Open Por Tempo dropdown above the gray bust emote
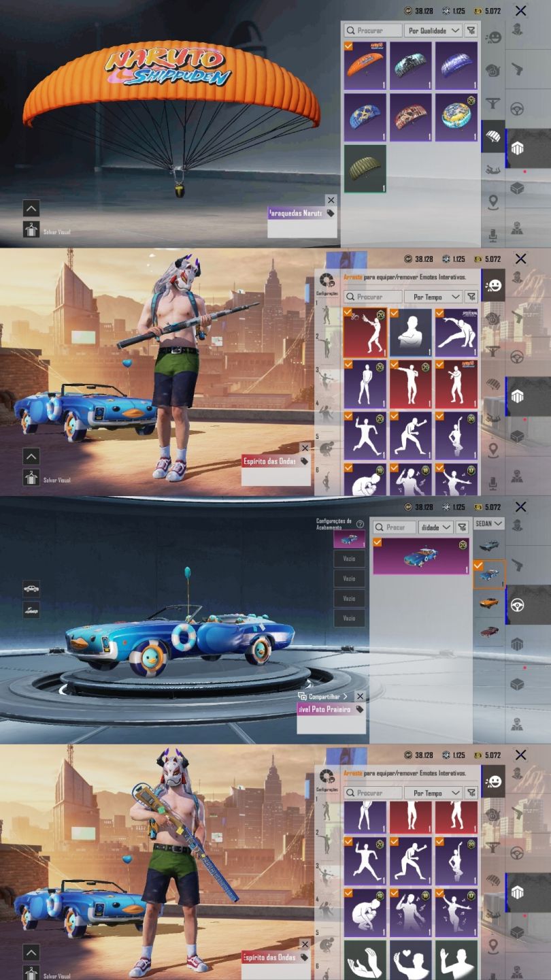 (x=433, y=297)
